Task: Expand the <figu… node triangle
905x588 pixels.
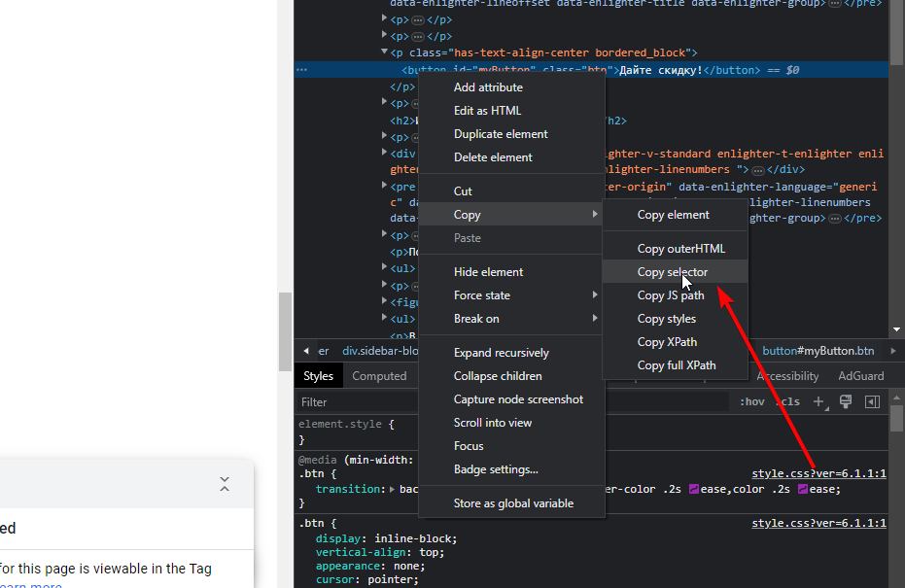Action: point(384,300)
